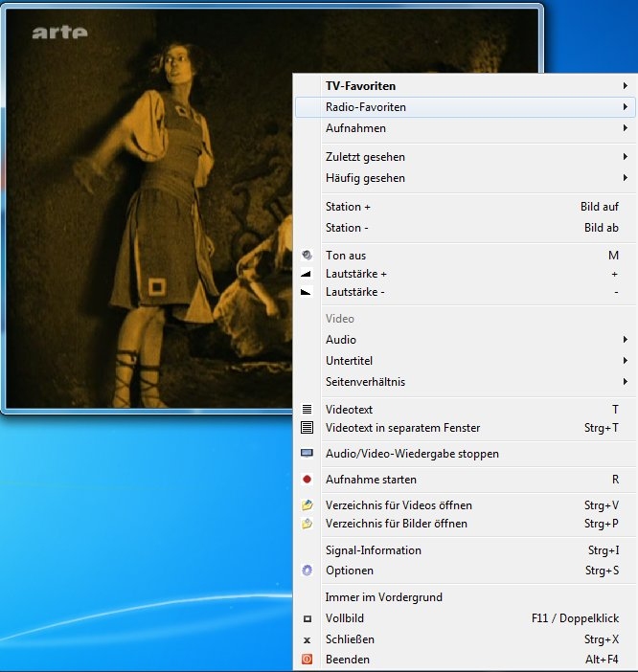Expand the TV-Favoriten submenu arrow

pos(625,86)
